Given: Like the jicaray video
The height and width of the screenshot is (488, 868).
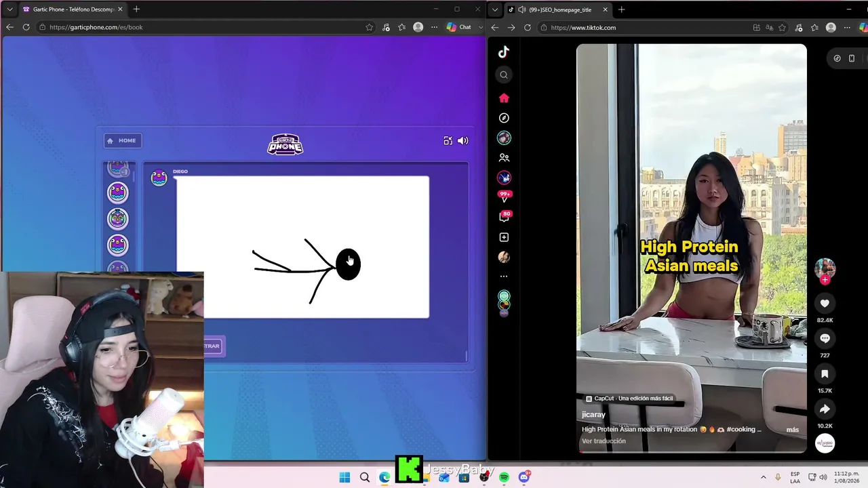Looking at the screenshot, I should click(825, 304).
